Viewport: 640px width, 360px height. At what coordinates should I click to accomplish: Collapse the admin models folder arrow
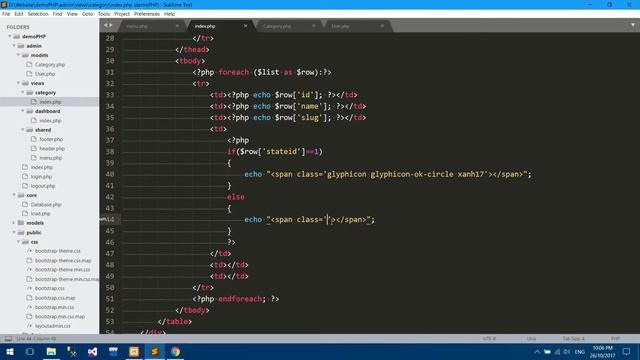pos(18,55)
